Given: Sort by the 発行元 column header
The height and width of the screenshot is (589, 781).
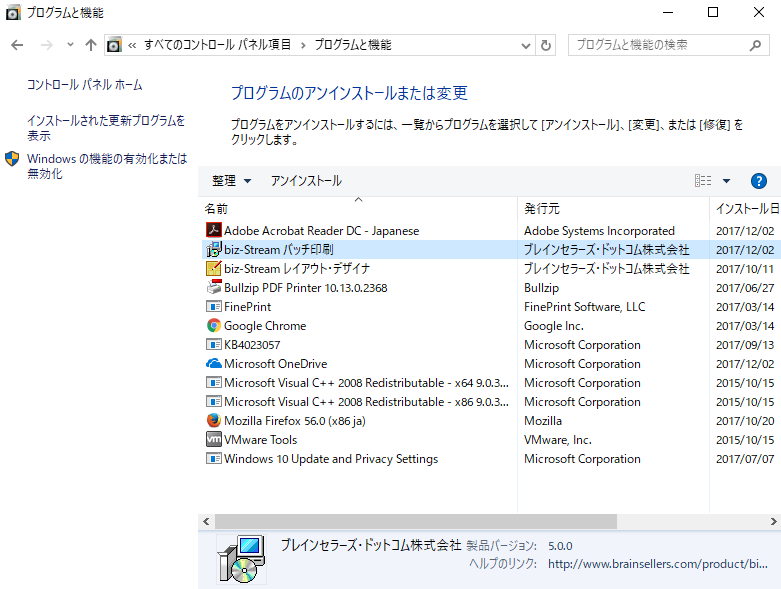Looking at the screenshot, I should (542, 209).
